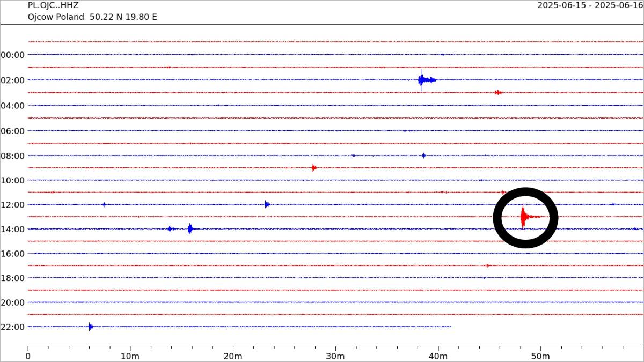The width and height of the screenshot is (644, 362).
Task: Click the 30m axis label
Action: [x=335, y=356]
